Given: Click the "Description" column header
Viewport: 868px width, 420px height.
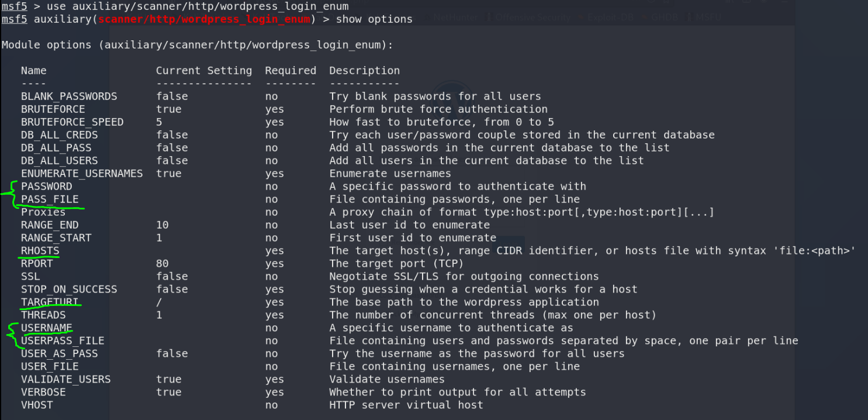Looking at the screenshot, I should pyautogui.click(x=364, y=71).
